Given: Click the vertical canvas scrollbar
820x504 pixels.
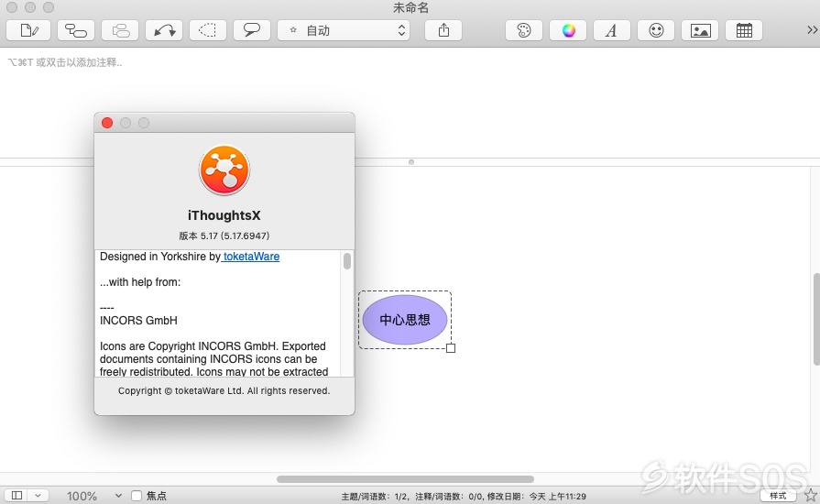Looking at the screenshot, I should [x=816, y=319].
